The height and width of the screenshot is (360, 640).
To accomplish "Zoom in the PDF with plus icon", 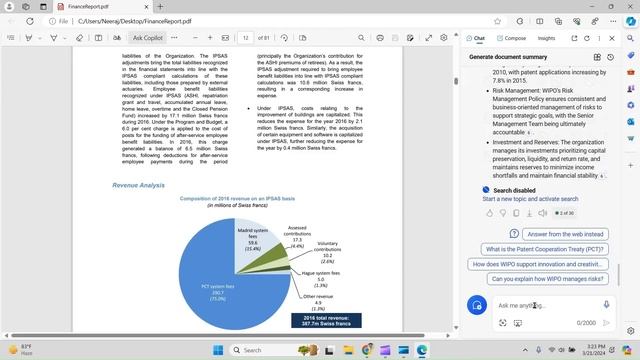I will (210, 38).
